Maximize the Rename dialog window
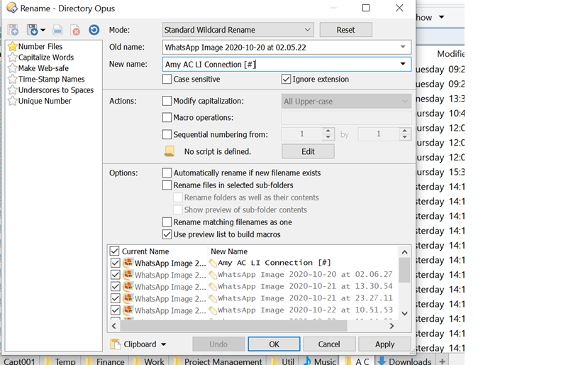 (366, 8)
